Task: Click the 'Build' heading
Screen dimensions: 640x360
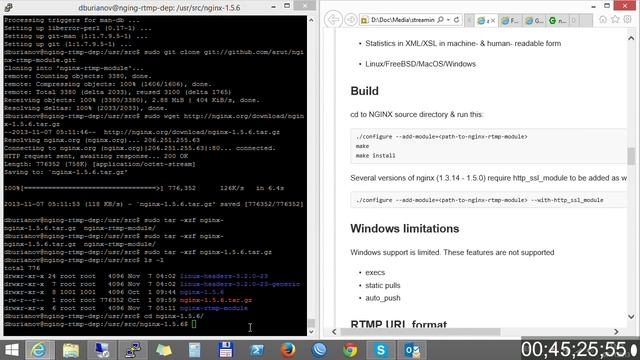Action: pos(364,91)
